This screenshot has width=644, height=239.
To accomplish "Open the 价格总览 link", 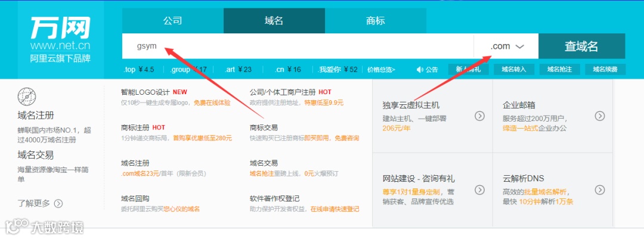I will point(381,70).
